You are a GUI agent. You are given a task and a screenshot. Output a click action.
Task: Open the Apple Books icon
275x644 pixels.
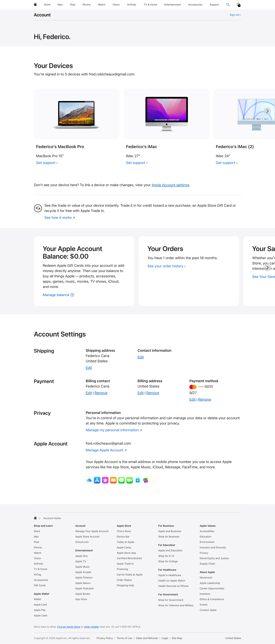click(x=113, y=480)
